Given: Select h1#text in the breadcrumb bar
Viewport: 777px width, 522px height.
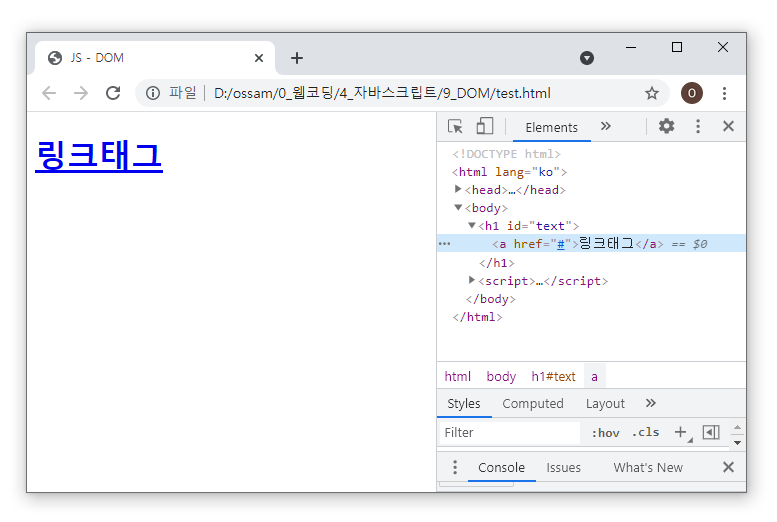Looking at the screenshot, I should click(553, 377).
